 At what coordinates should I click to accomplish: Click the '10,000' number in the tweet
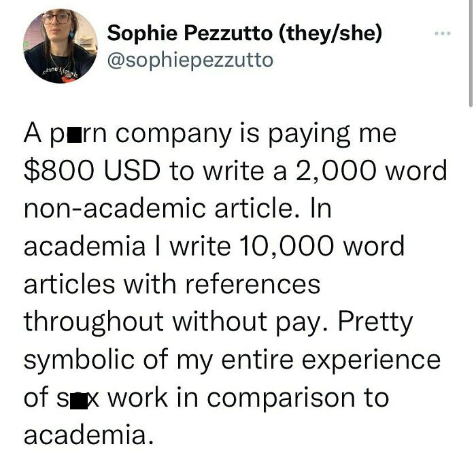click(286, 246)
